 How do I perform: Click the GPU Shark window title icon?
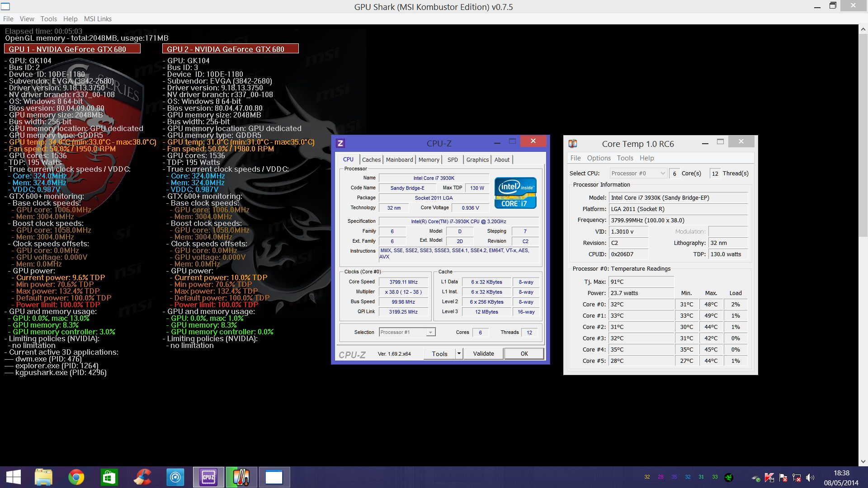click(x=5, y=6)
